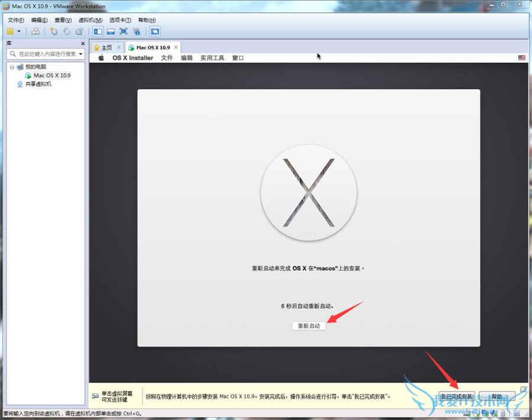
Task: Close the 主页 tab
Action: point(119,47)
